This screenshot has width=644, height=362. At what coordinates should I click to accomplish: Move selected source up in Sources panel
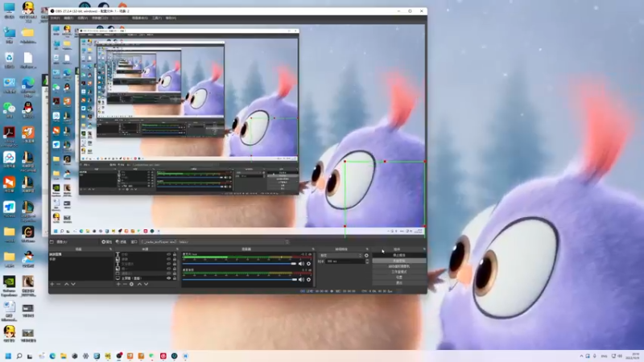(x=139, y=284)
